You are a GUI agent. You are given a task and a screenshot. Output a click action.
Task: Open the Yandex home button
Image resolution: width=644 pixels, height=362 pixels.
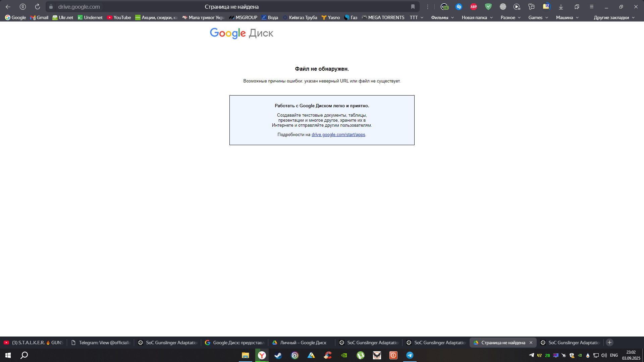pyautogui.click(x=23, y=7)
